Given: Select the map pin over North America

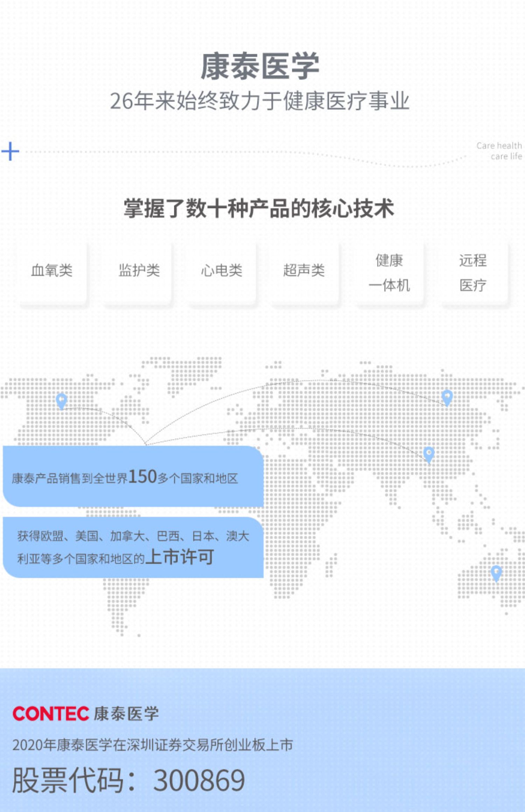Looking at the screenshot, I should [x=62, y=401].
